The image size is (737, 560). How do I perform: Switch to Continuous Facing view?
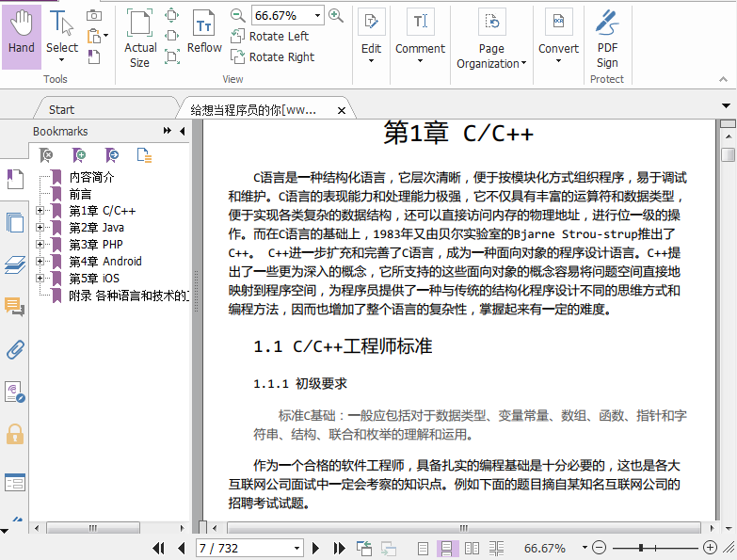point(496,549)
